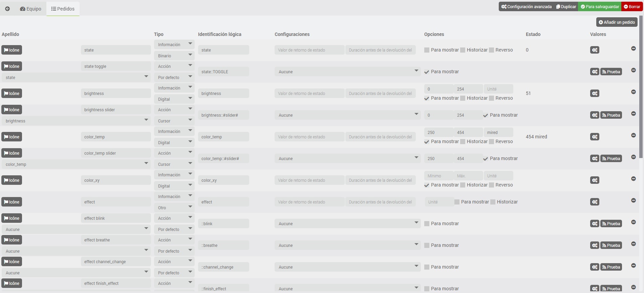Open Aucune dropdown for state::TOGGLE configuration

(347, 72)
